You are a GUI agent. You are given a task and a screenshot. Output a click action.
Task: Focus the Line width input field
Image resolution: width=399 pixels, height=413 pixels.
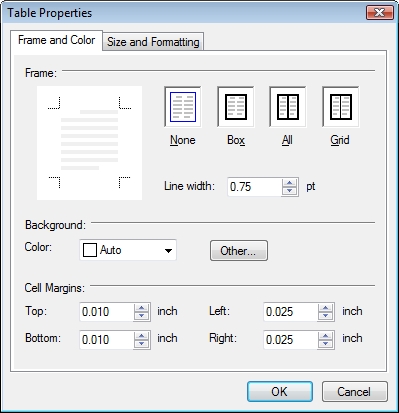[x=255, y=187]
